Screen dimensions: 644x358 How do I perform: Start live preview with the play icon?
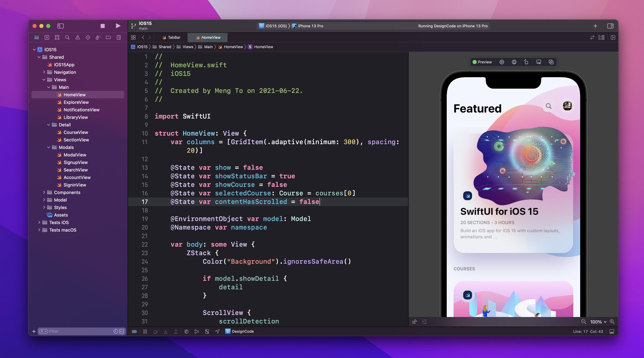(502, 62)
